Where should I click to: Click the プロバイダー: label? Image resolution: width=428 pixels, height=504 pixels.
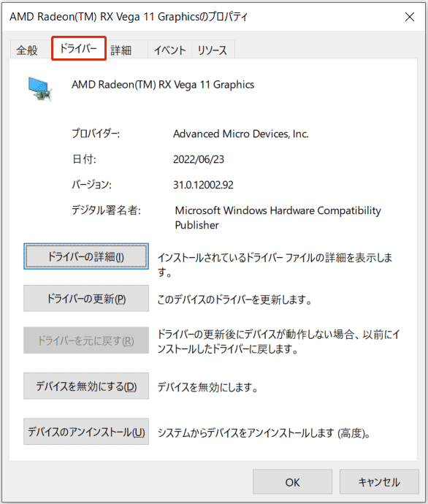(96, 134)
